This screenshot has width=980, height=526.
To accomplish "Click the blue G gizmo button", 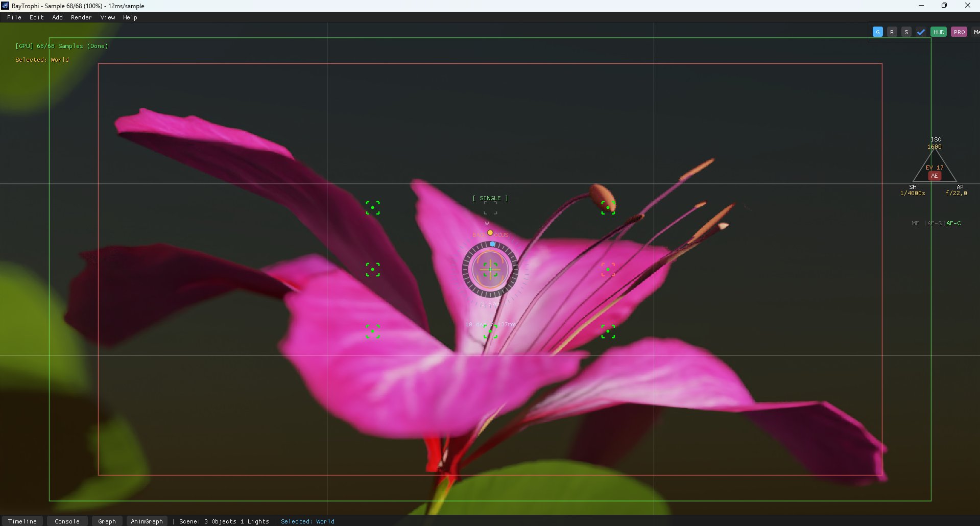I will 877,32.
